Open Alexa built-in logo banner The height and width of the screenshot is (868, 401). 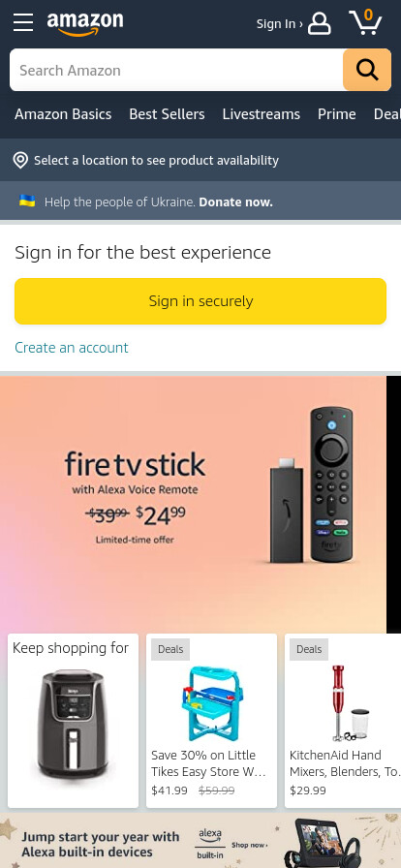click(210, 844)
